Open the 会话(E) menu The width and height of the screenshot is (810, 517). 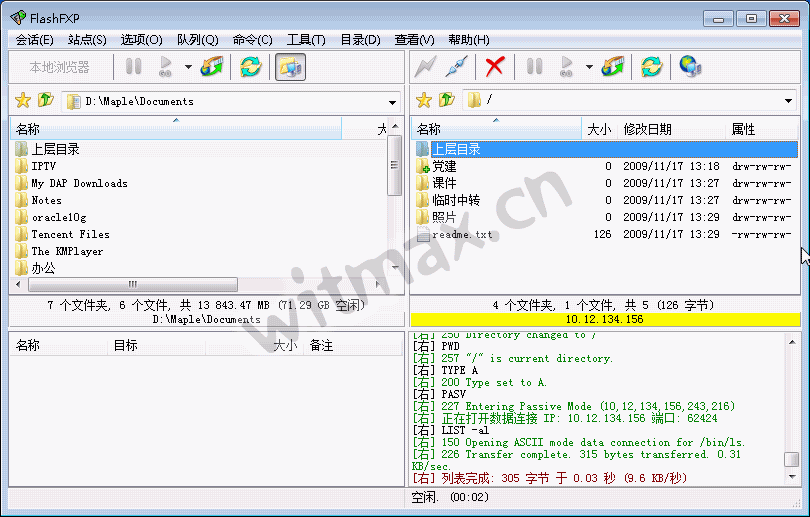34,40
